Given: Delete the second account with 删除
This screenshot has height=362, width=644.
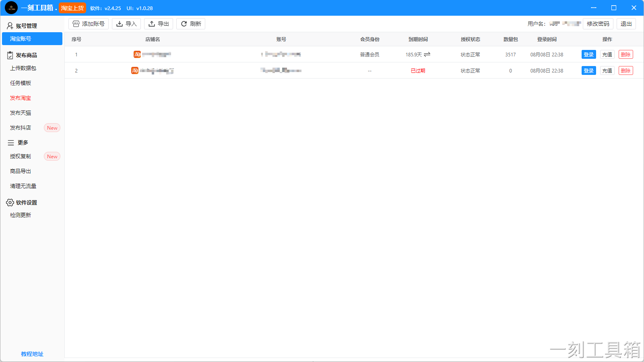Looking at the screenshot, I should 625,70.
